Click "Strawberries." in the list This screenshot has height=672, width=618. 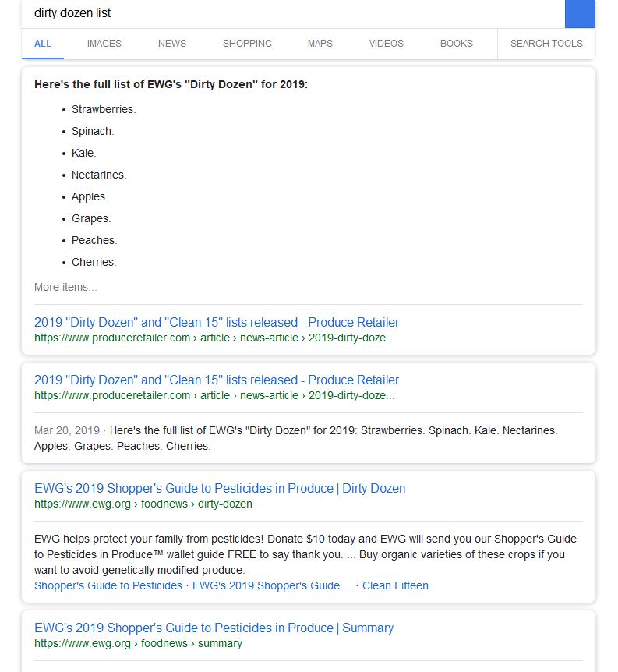tap(104, 110)
